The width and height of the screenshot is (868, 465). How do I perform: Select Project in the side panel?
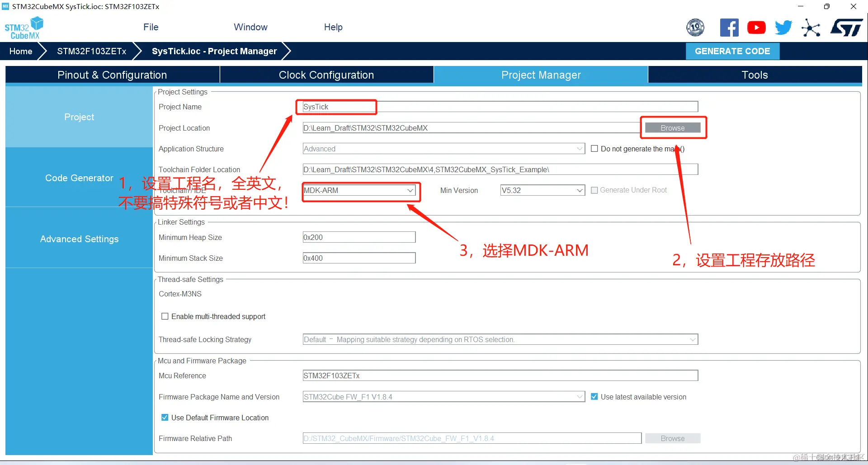(79, 117)
